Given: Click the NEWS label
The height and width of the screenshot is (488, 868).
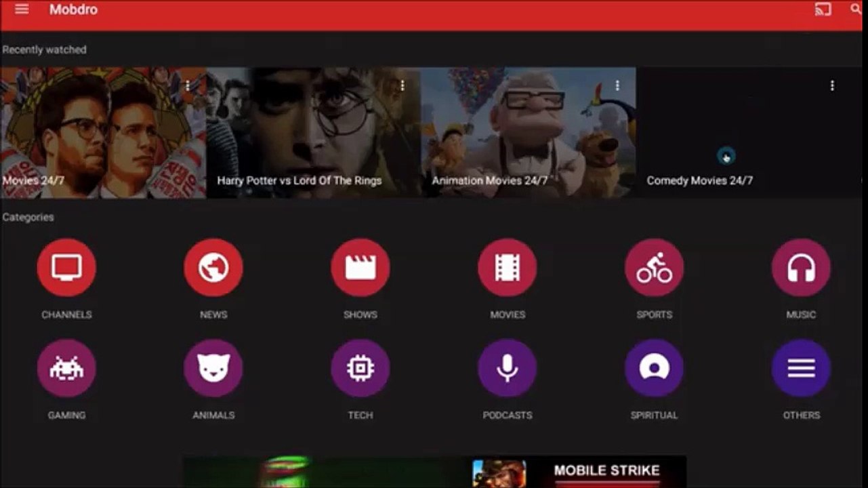Looking at the screenshot, I should click(x=213, y=314).
